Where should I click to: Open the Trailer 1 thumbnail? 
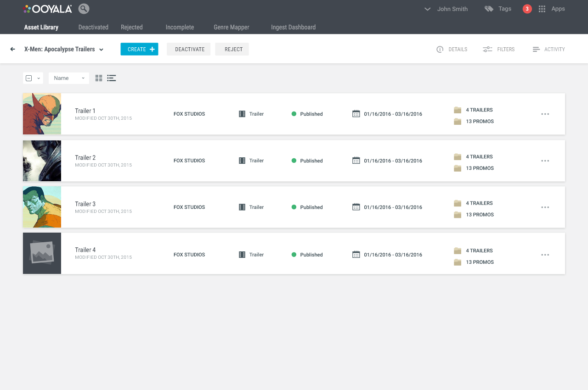(x=42, y=114)
